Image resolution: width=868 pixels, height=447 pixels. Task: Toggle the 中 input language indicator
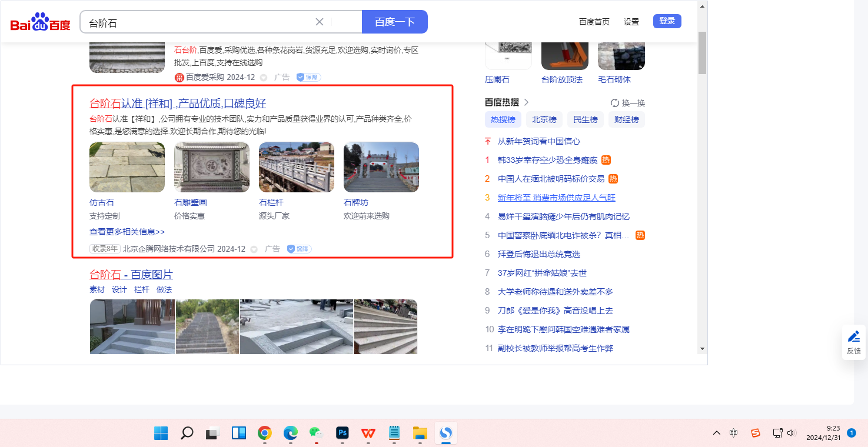click(734, 433)
